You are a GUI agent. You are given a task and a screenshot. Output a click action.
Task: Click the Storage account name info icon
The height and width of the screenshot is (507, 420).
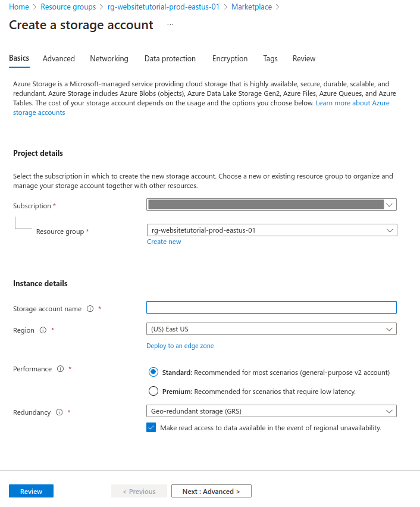90,309
